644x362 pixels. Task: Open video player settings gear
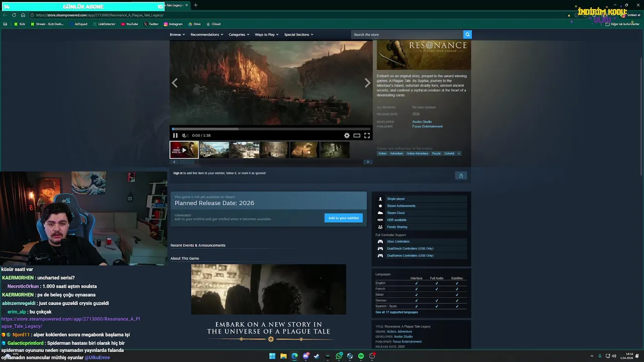point(347,135)
